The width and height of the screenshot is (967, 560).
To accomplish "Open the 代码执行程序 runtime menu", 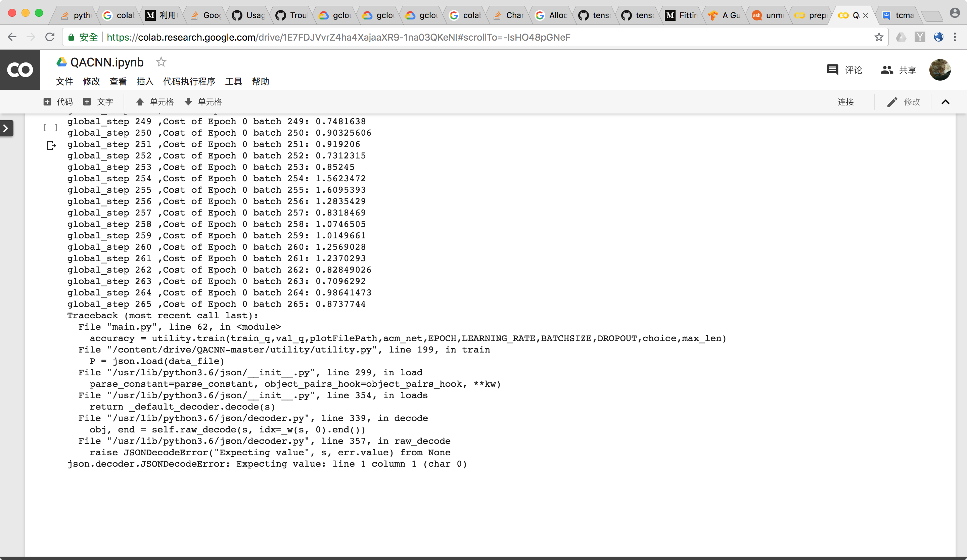I will (x=189, y=81).
